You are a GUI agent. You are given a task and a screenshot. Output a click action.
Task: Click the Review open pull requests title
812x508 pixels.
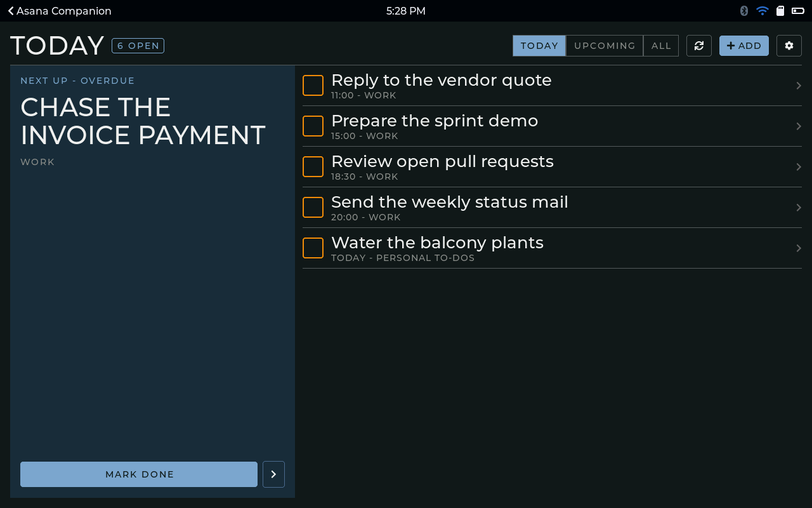[x=442, y=161]
